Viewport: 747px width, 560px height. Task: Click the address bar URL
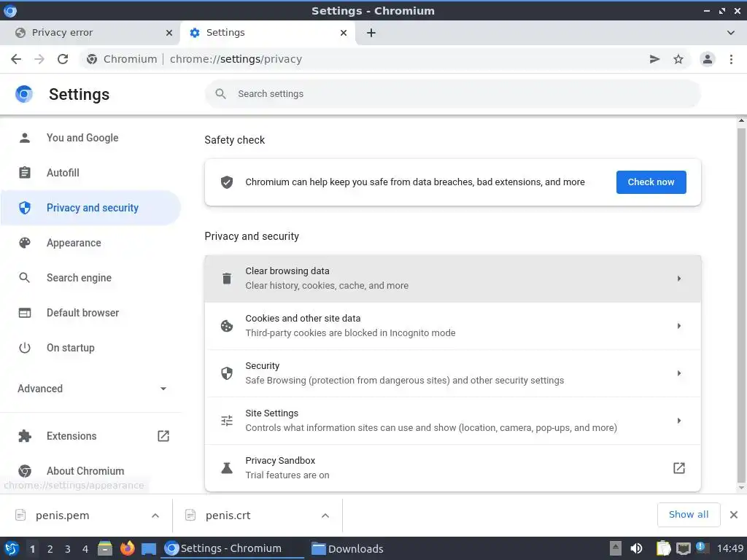[x=236, y=59]
